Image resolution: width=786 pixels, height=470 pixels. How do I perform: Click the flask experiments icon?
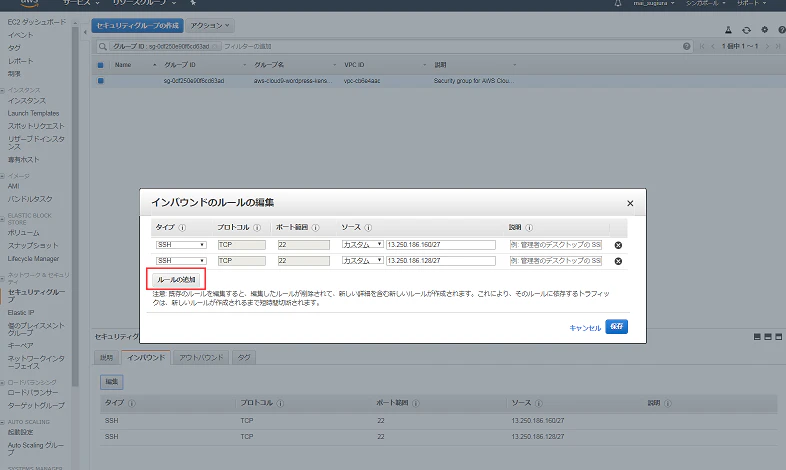[728, 30]
